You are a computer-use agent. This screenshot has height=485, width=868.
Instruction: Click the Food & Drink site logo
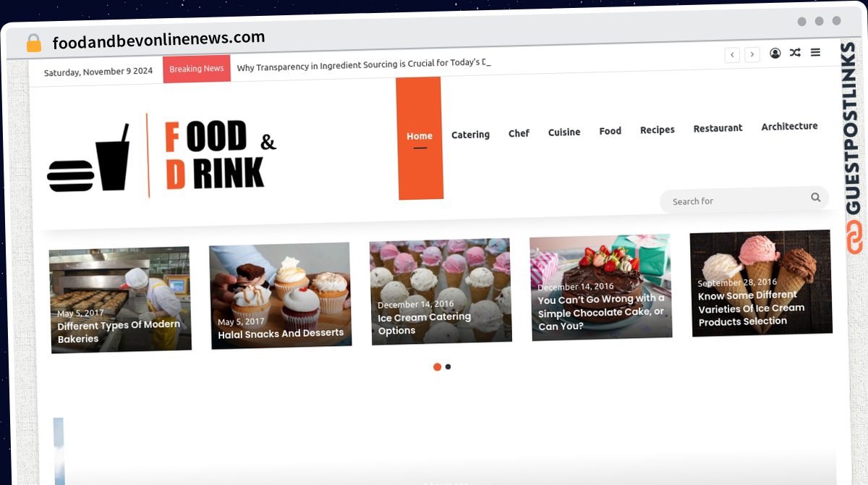click(162, 156)
